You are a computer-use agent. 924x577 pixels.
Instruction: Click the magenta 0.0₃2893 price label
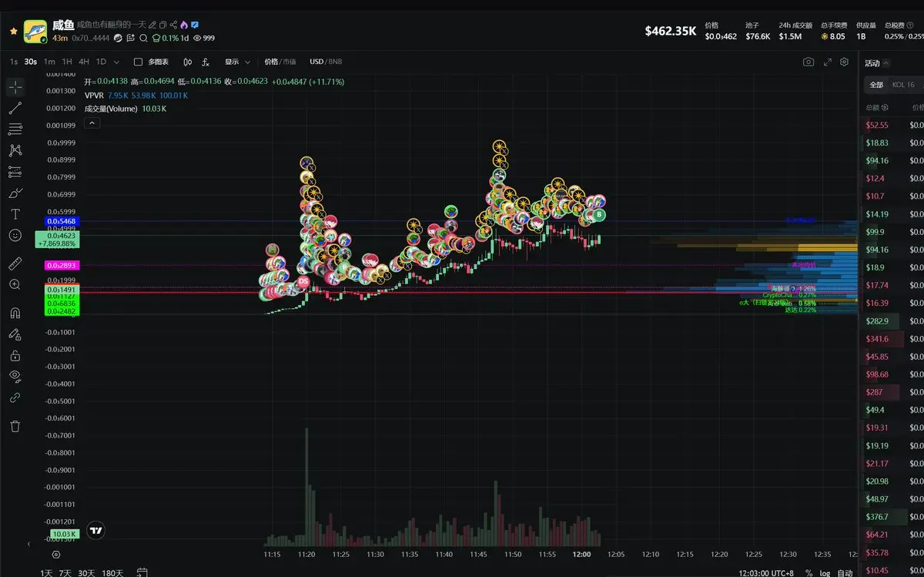click(x=62, y=264)
